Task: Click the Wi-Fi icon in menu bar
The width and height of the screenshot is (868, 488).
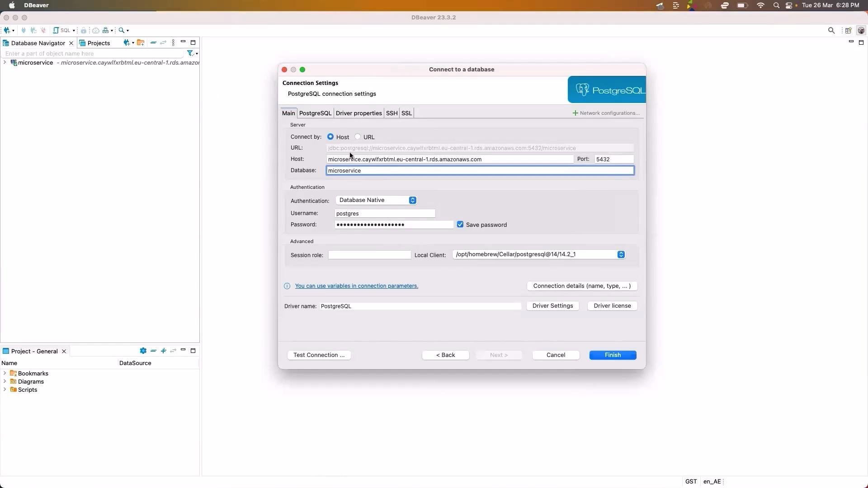Action: pos(761,5)
